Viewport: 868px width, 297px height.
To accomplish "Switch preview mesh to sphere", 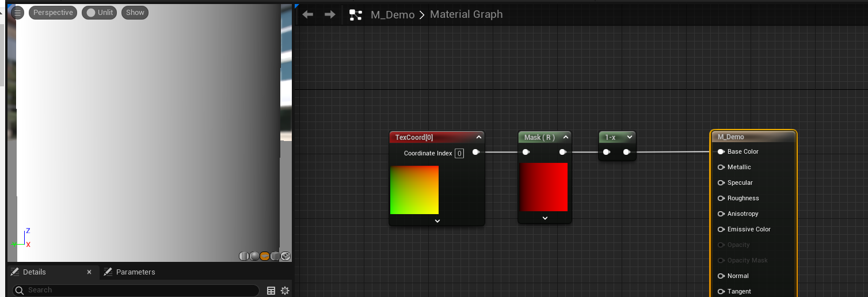I will point(254,256).
